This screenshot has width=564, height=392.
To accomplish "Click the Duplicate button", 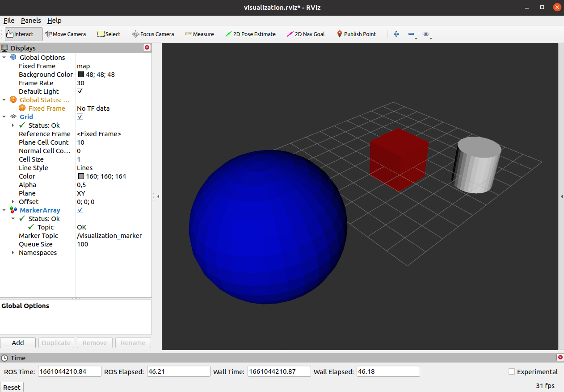I will [56, 342].
